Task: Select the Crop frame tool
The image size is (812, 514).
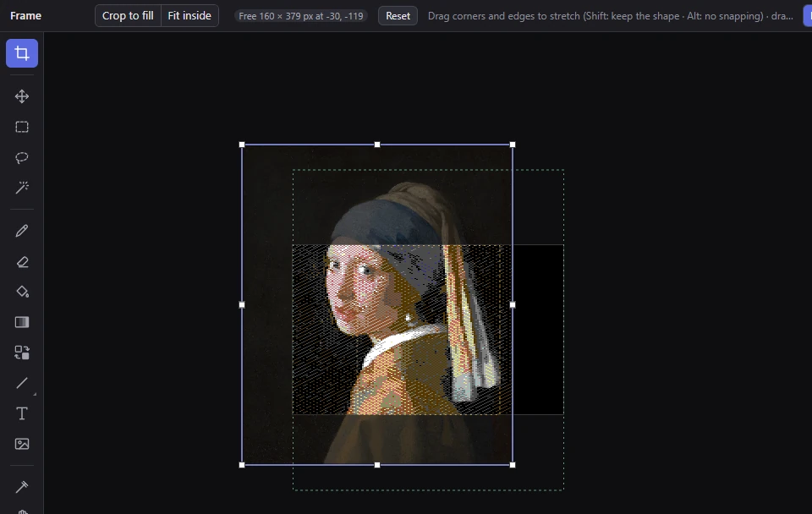Action: (22, 53)
